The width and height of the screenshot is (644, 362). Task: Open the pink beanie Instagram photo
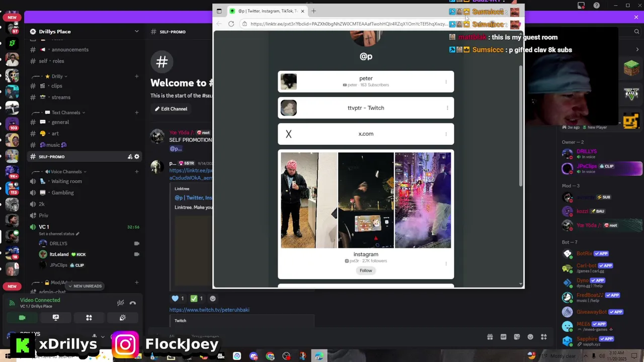[309, 200]
